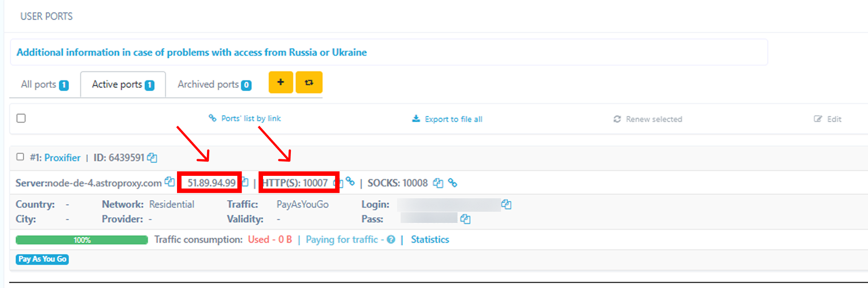Screen dimensions: 868x288
Task: Copy the Pass value
Action: (x=466, y=219)
